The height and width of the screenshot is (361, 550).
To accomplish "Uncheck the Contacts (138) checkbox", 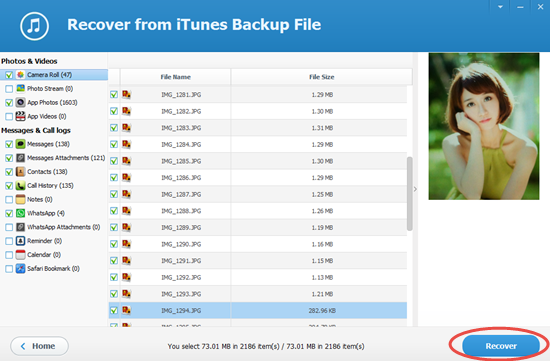I will (9, 172).
